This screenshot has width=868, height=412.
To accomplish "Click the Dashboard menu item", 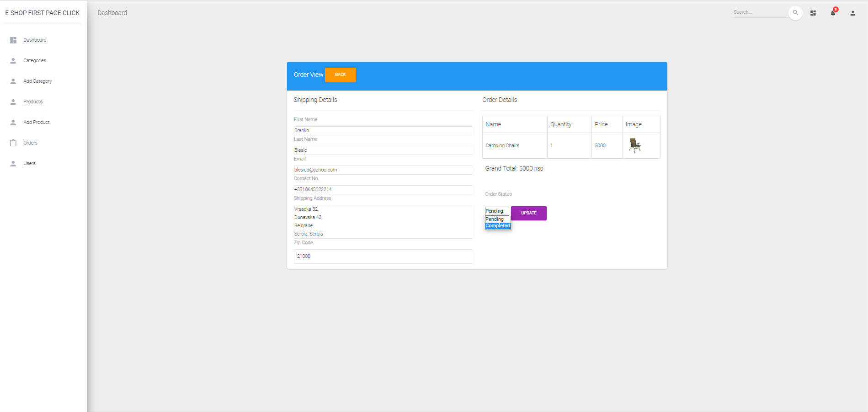I will point(35,40).
